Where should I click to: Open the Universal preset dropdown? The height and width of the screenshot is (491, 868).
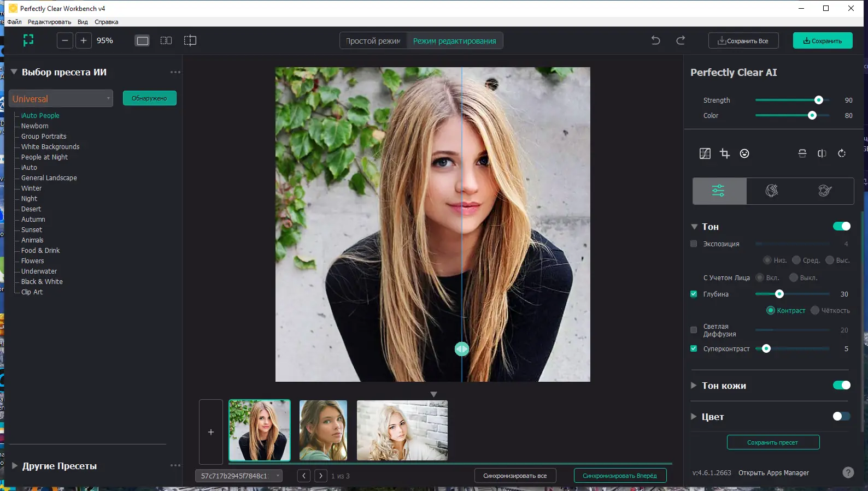(x=61, y=98)
